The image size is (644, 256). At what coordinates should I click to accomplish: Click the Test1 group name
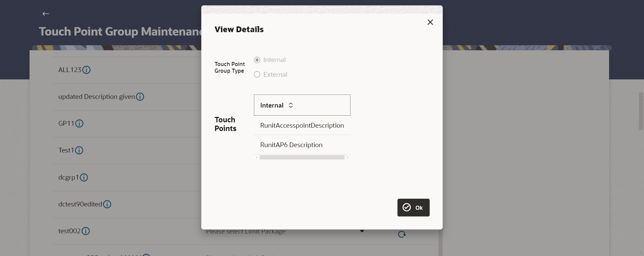(66, 150)
